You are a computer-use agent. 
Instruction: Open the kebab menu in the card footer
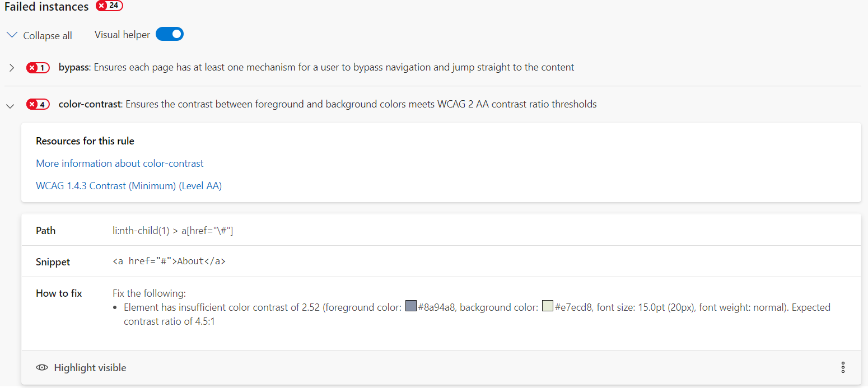(x=843, y=367)
